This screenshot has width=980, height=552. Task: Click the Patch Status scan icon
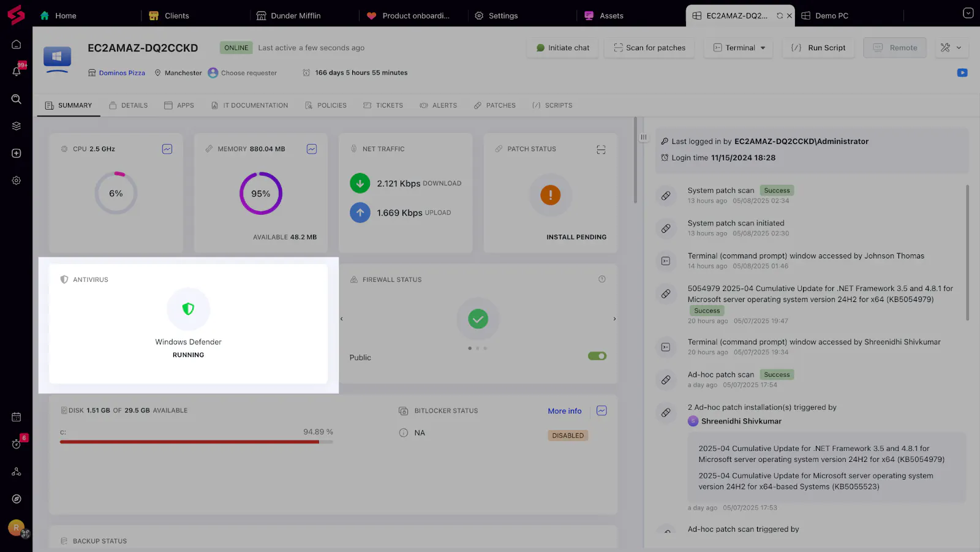601,149
